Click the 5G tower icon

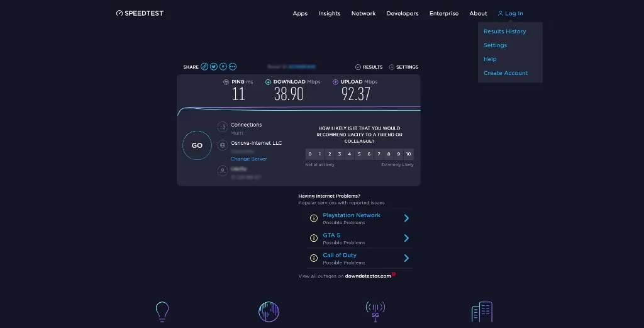(375, 311)
